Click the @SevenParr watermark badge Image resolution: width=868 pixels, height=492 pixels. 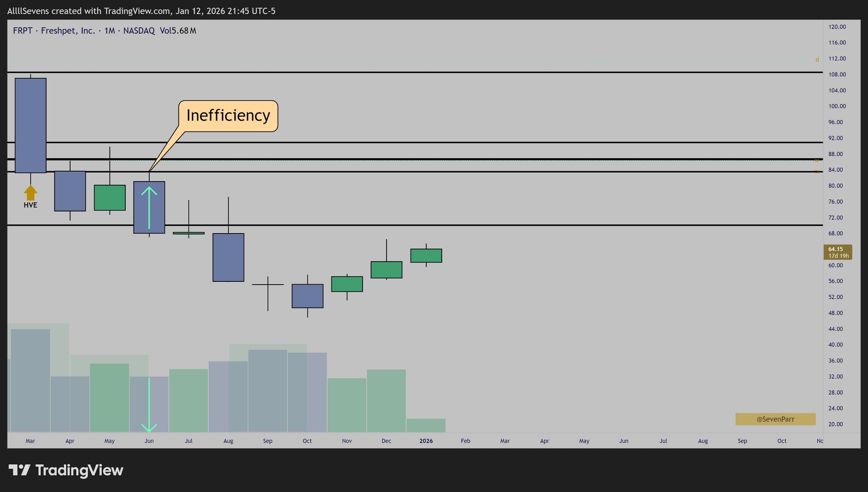click(x=775, y=419)
